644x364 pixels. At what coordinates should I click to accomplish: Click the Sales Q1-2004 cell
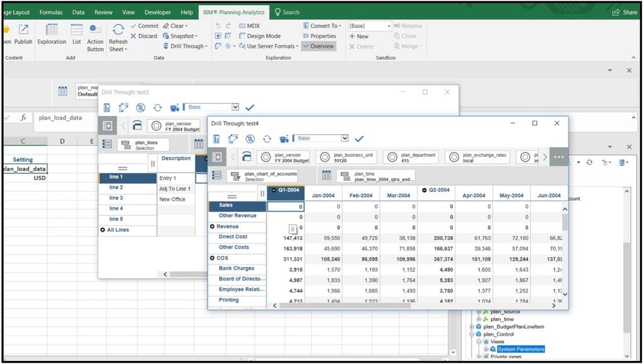[286, 207]
